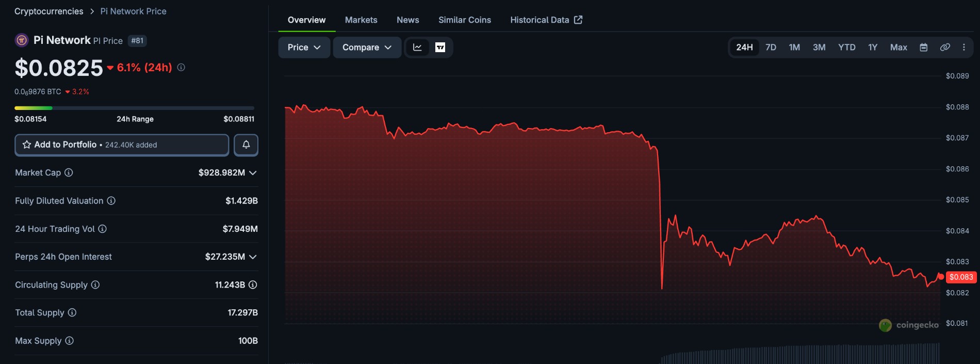Click the 100B max supply value
Image resolution: width=980 pixels, height=364 pixels.
point(248,341)
